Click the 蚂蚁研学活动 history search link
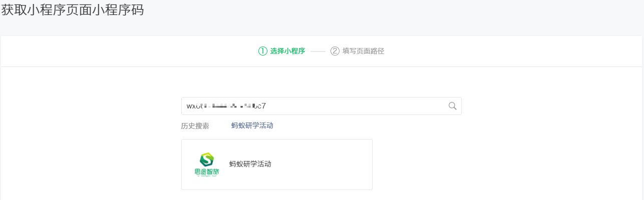The height and width of the screenshot is (200, 644). (x=252, y=125)
